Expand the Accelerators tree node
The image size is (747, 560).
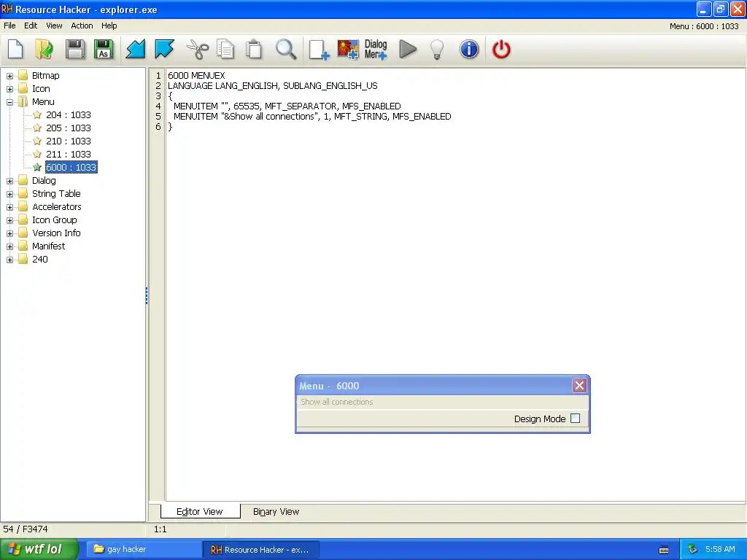tap(9, 207)
